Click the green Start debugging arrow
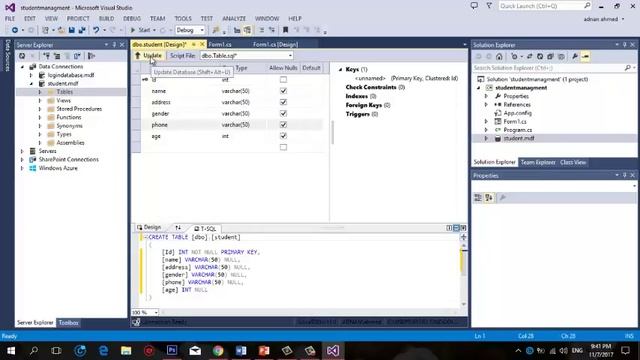The height and width of the screenshot is (360, 640). (133, 30)
